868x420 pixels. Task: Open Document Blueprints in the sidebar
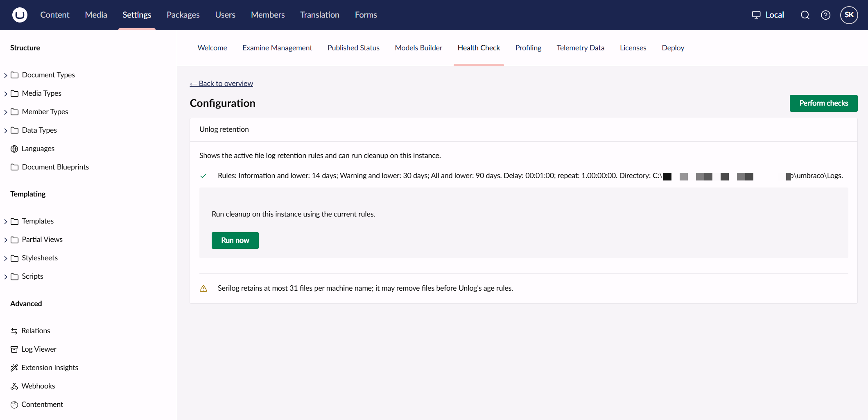55,167
